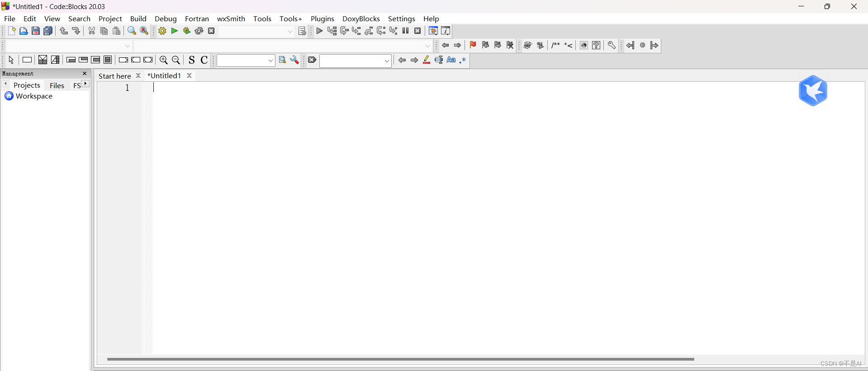Open Debugging windows bug icon menu

pyautogui.click(x=433, y=31)
